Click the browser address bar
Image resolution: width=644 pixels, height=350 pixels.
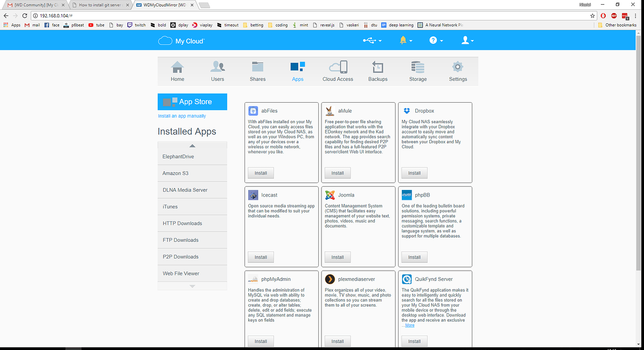[187, 14]
